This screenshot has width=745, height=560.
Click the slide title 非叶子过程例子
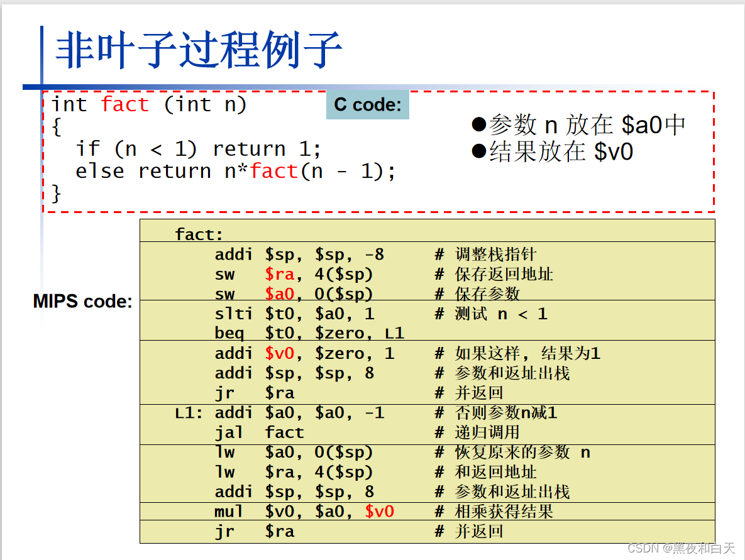[199, 50]
